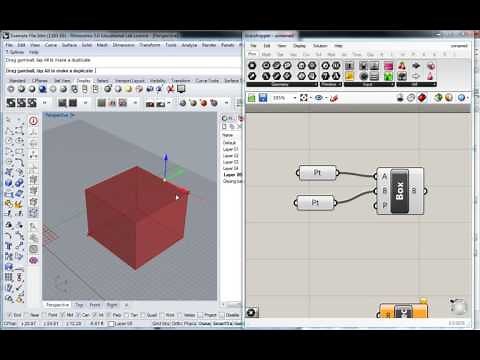Click the Rhino command prompt input
Screen dimensions: 480x360
(123, 70)
